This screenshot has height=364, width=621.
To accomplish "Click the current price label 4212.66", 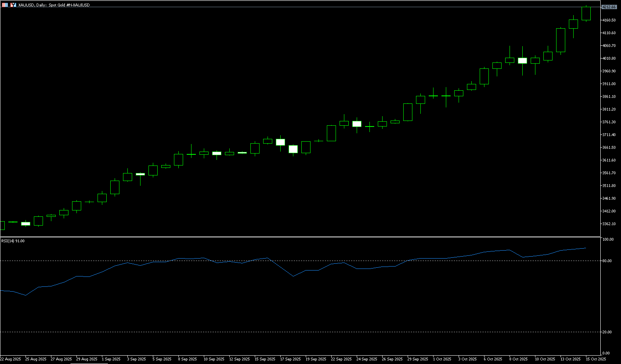I will click(x=609, y=7).
